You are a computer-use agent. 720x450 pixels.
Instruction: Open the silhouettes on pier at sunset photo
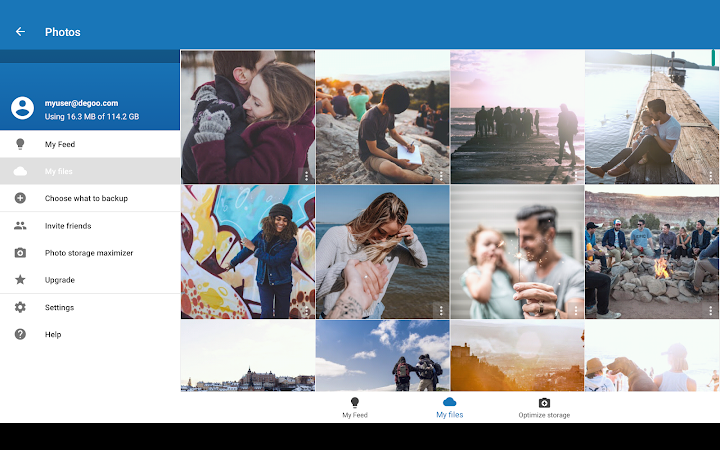(x=517, y=117)
